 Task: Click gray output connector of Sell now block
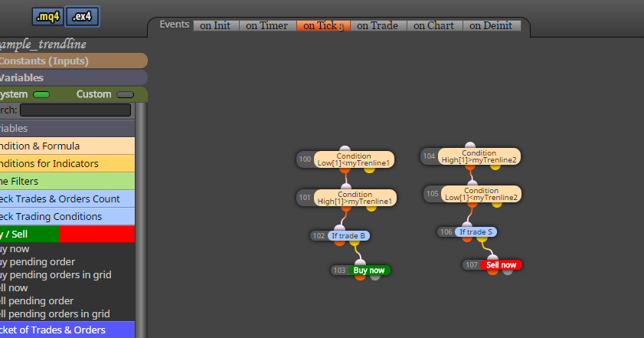click(508, 272)
